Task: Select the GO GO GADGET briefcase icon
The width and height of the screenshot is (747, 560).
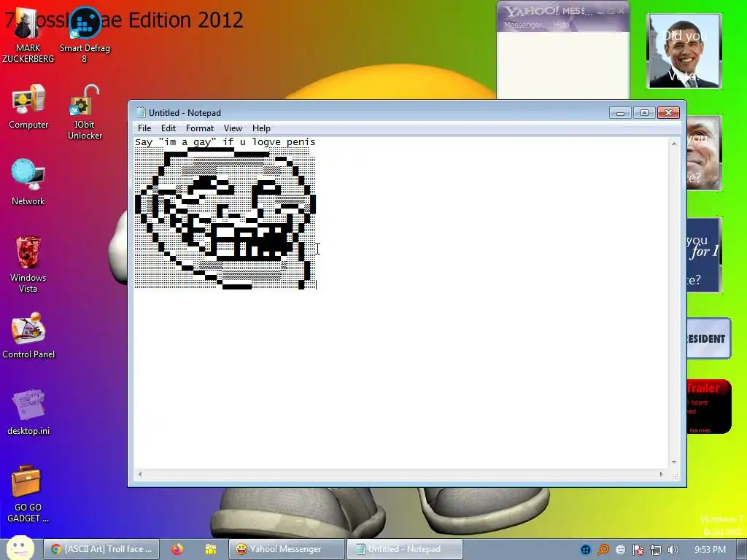Action: [28, 494]
